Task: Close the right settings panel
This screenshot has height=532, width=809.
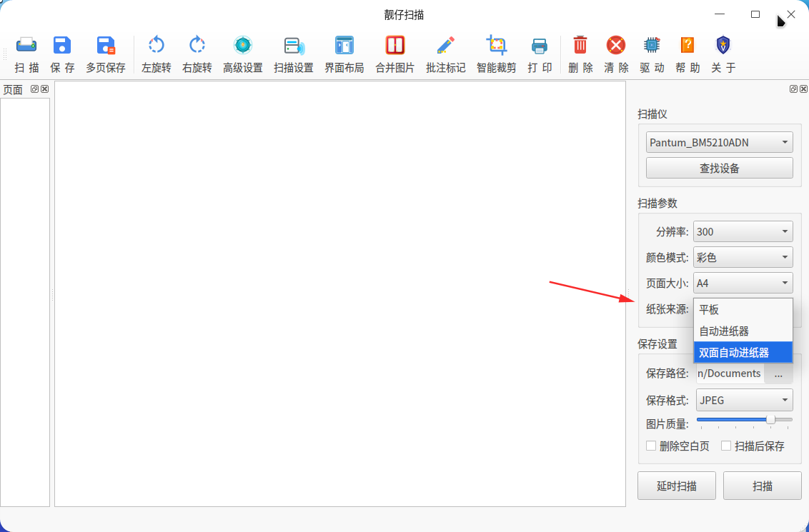Action: click(x=803, y=89)
